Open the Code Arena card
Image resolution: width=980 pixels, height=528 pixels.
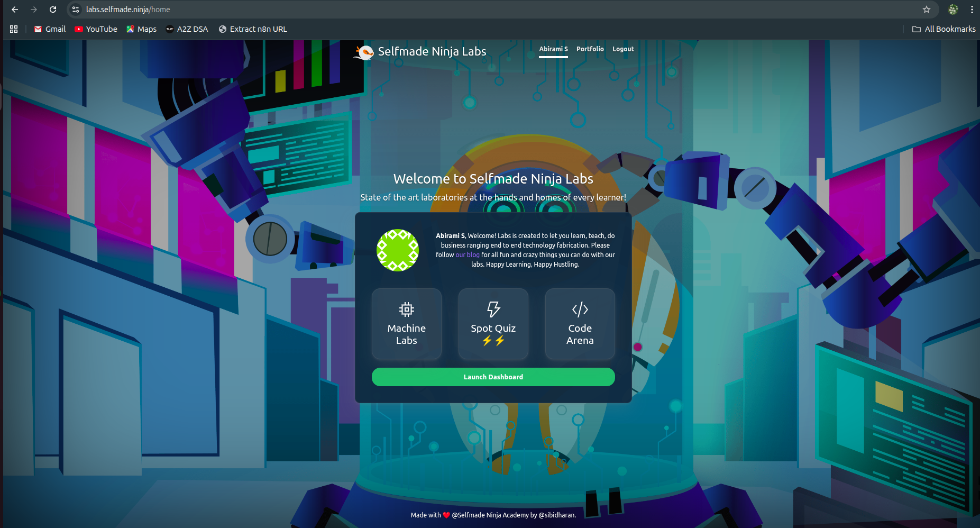point(580,324)
